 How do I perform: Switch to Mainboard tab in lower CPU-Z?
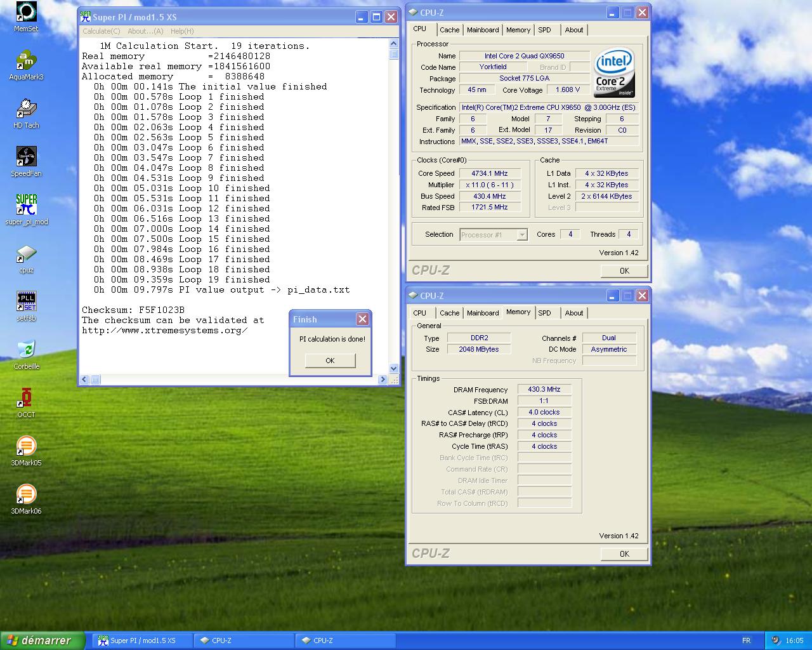pos(483,313)
